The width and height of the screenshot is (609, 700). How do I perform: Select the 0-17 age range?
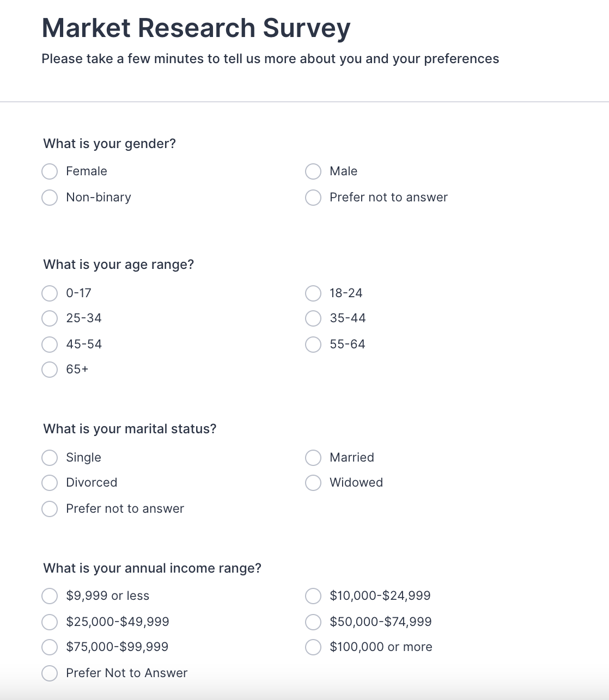pos(50,293)
